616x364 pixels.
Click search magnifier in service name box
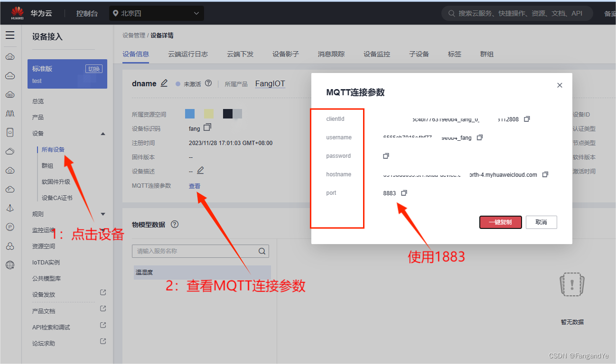tap(262, 251)
